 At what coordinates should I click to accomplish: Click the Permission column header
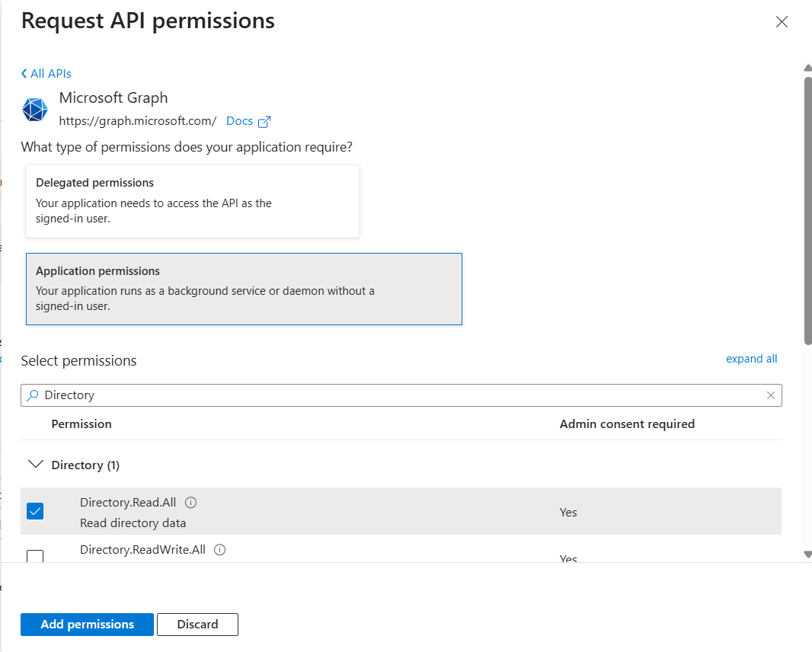tap(82, 424)
